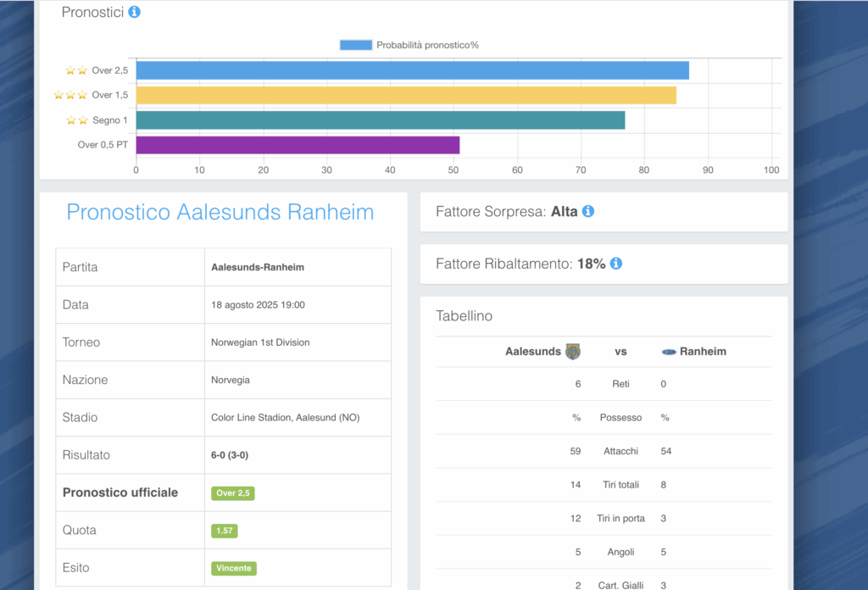Click the Possesso stat label
868x590 pixels.
(x=620, y=418)
